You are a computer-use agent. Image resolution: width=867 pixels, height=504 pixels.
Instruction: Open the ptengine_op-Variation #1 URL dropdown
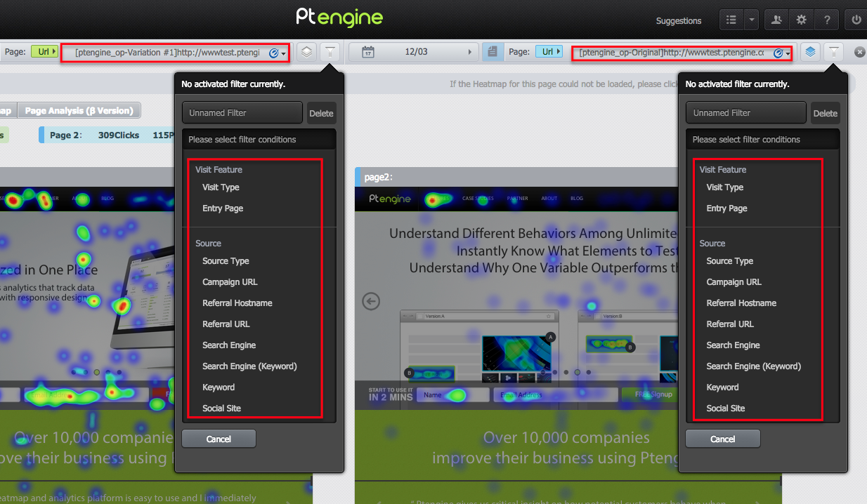[283, 53]
